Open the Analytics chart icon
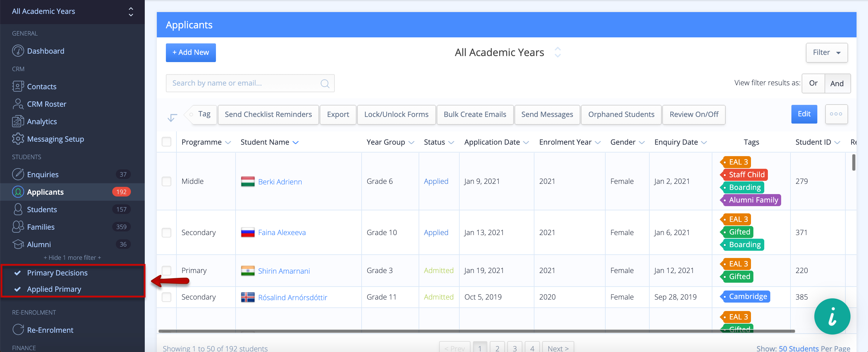This screenshot has width=868, height=352. 18,121
